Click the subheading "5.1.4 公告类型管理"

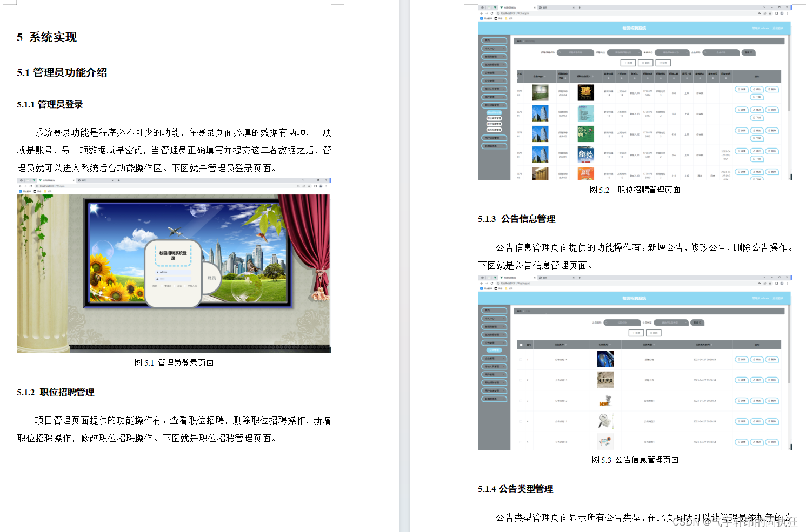click(x=515, y=489)
